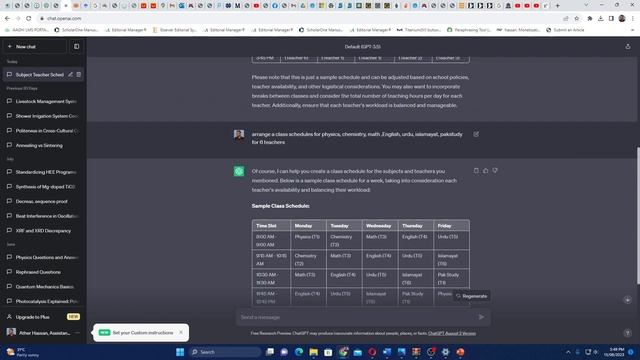This screenshot has height=360, width=640.
Task: Open the Submit an Article bookmark
Action: pos(565,30)
